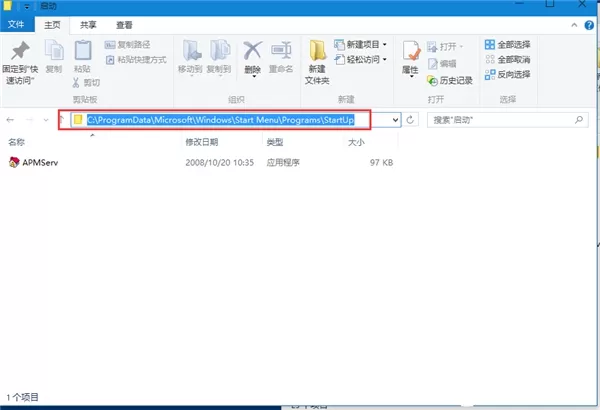
Task: Click the Copy to (复制到) icon
Action: click(220, 51)
